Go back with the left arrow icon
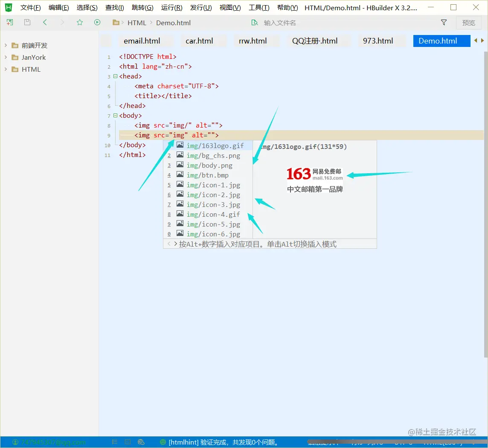488x448 pixels. tap(45, 22)
